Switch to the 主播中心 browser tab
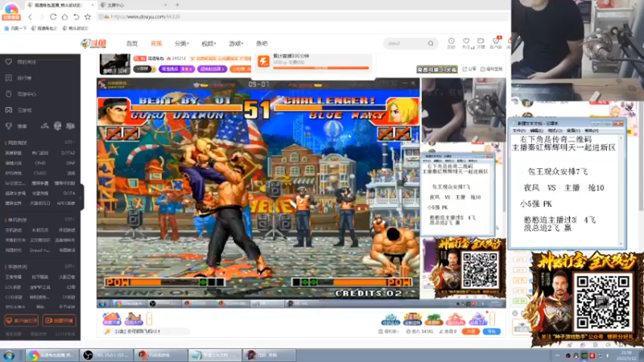 click(x=134, y=5)
